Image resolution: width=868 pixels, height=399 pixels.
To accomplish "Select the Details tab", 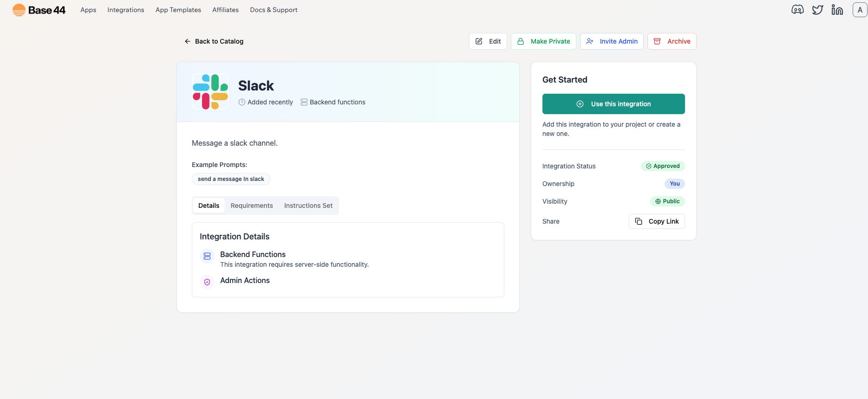I will point(209,206).
